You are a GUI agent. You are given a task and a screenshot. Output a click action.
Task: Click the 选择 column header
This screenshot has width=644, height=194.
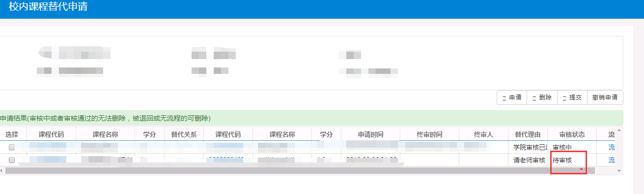coord(12,134)
